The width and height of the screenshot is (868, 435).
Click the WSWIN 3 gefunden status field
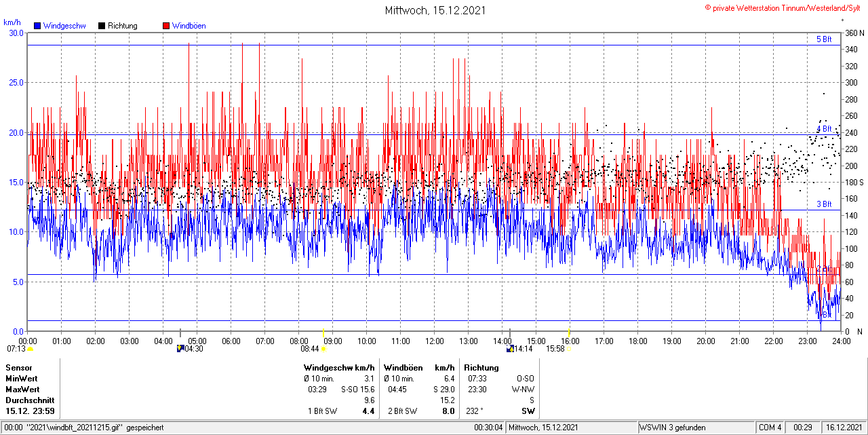tap(696, 428)
